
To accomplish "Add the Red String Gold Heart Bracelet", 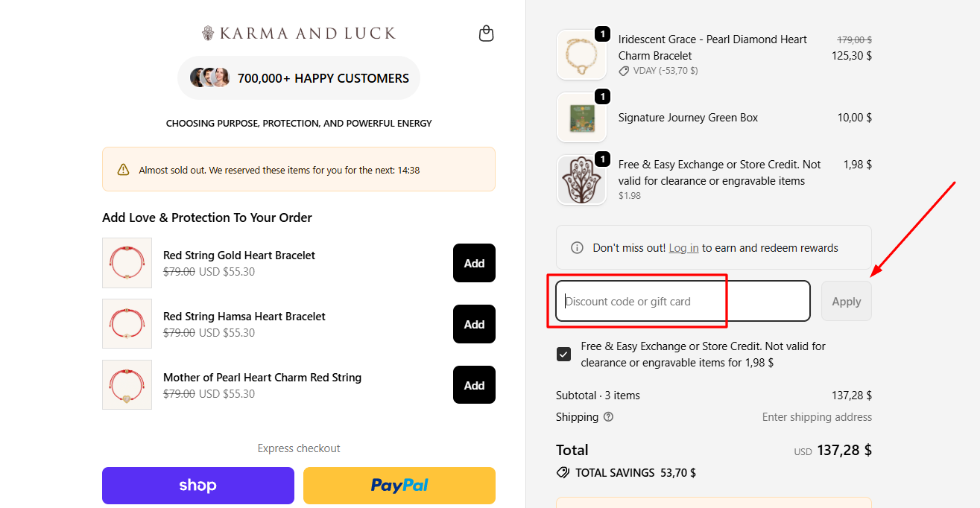I will click(x=474, y=263).
